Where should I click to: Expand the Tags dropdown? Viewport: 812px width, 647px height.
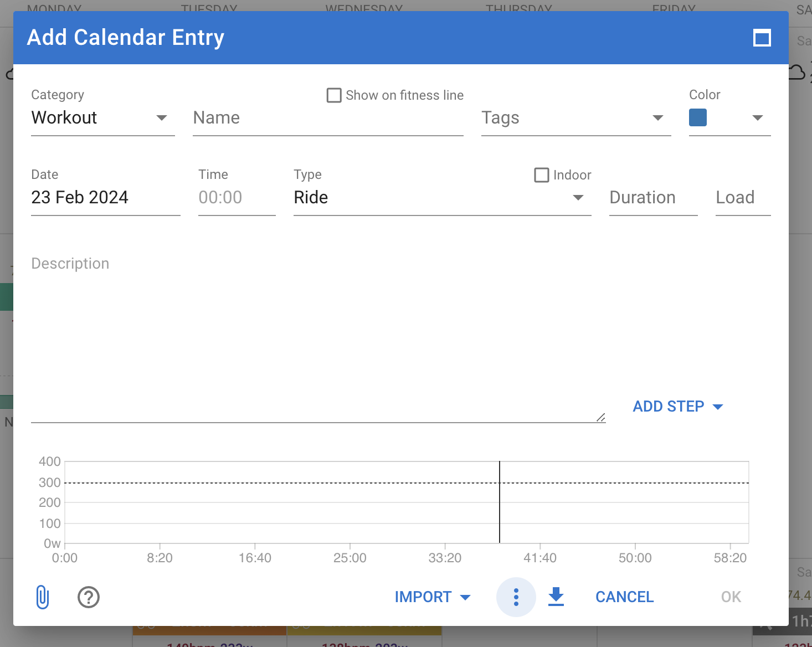click(657, 117)
